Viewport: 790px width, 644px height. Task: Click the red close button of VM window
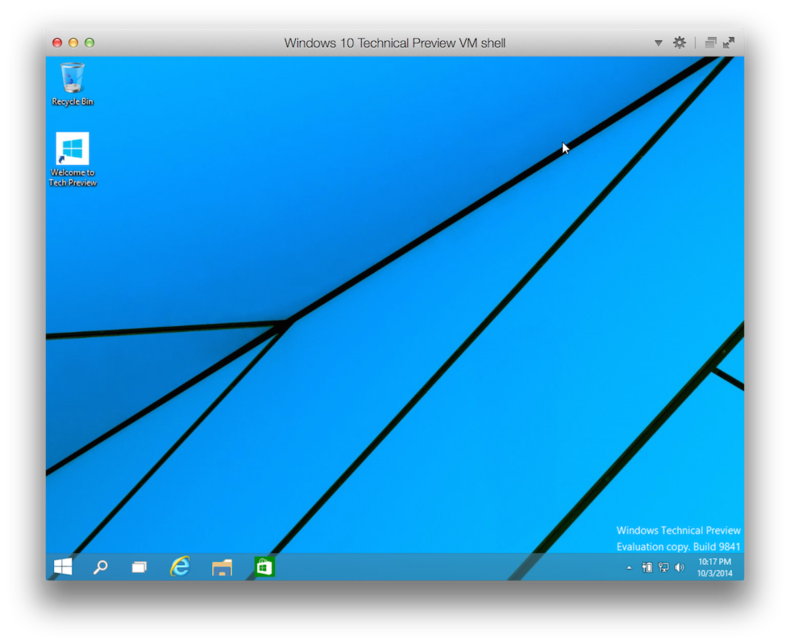(x=57, y=43)
